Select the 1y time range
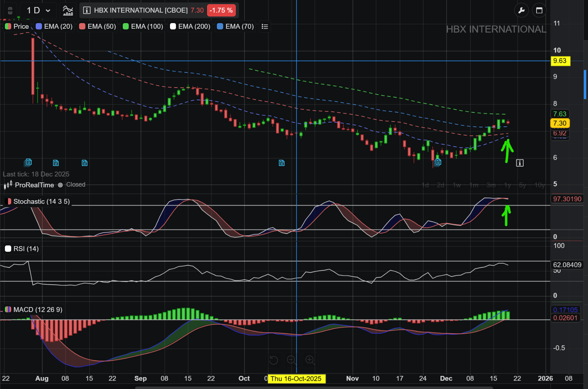Screen dimensions: 588x389 tap(507, 185)
